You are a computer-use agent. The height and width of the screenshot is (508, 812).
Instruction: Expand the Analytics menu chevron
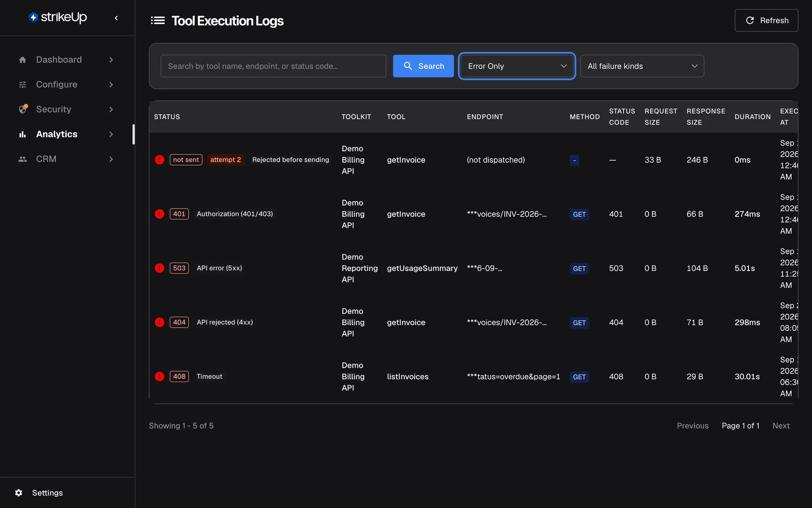coord(111,134)
